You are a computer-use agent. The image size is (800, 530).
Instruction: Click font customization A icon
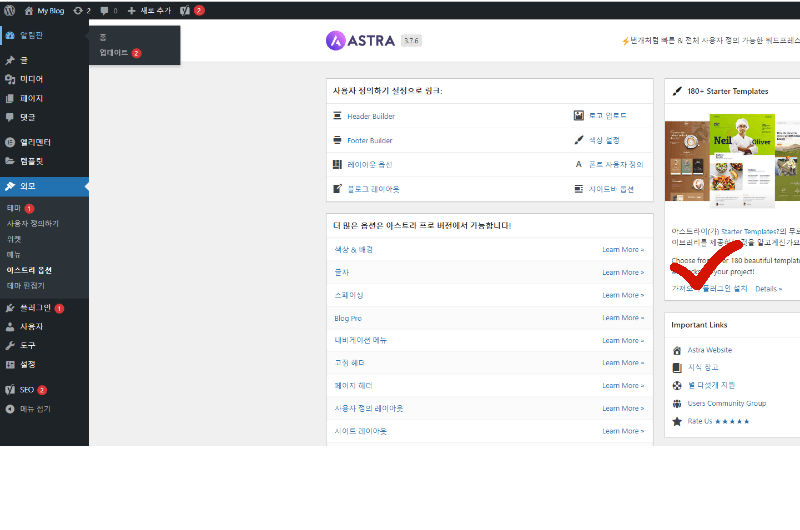tap(579, 164)
